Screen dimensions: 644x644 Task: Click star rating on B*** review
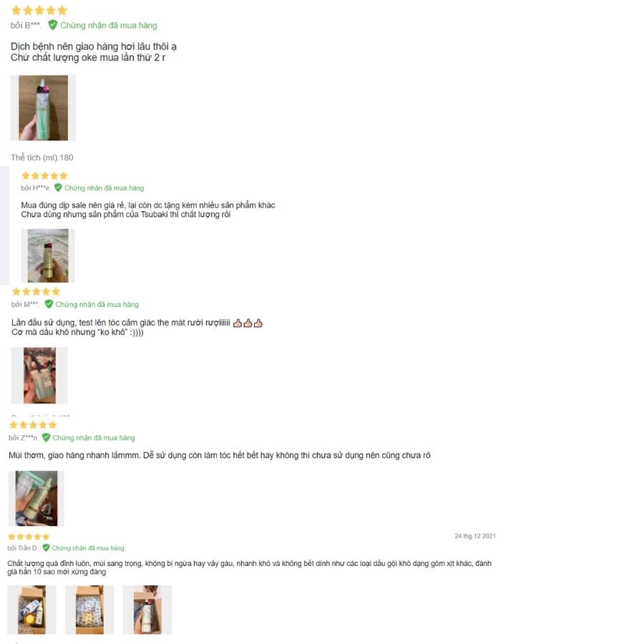[39, 10]
